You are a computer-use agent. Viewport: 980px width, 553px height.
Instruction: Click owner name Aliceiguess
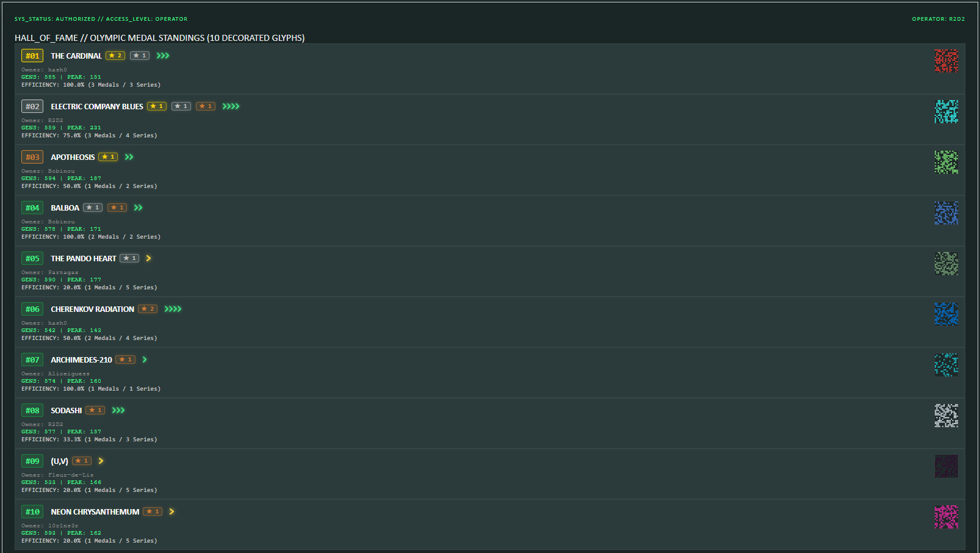click(69, 374)
